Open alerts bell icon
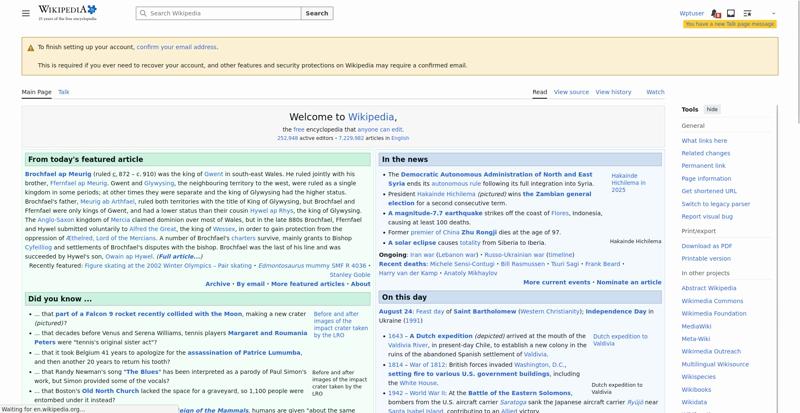 point(715,13)
